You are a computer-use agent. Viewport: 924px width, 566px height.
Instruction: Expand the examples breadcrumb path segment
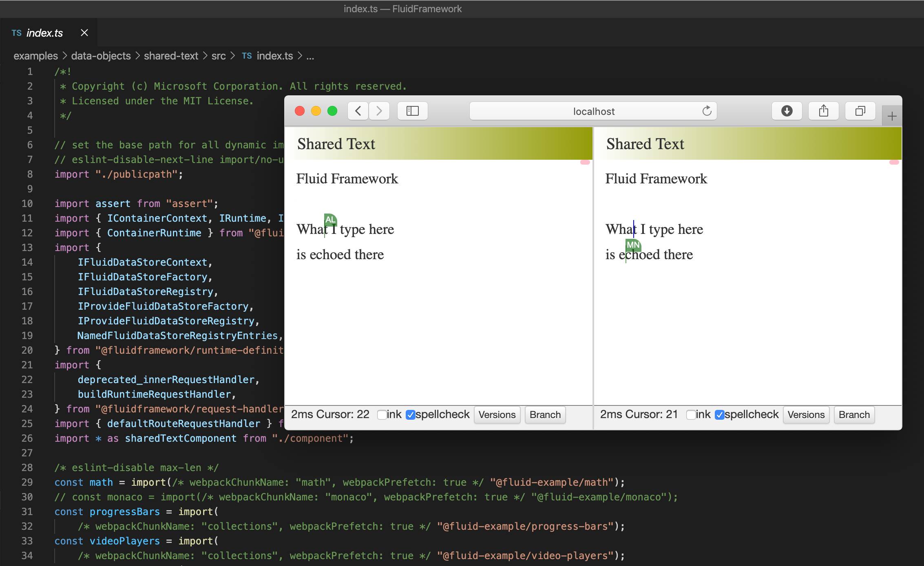click(34, 55)
